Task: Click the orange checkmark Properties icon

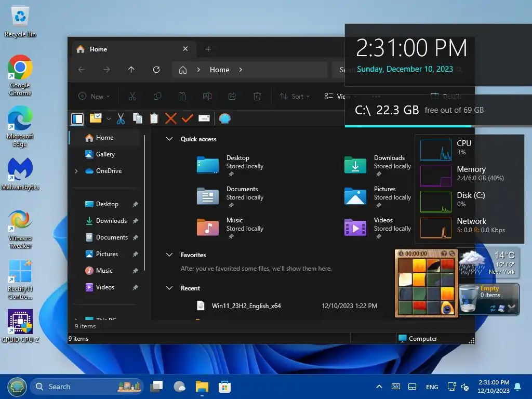Action: (187, 118)
